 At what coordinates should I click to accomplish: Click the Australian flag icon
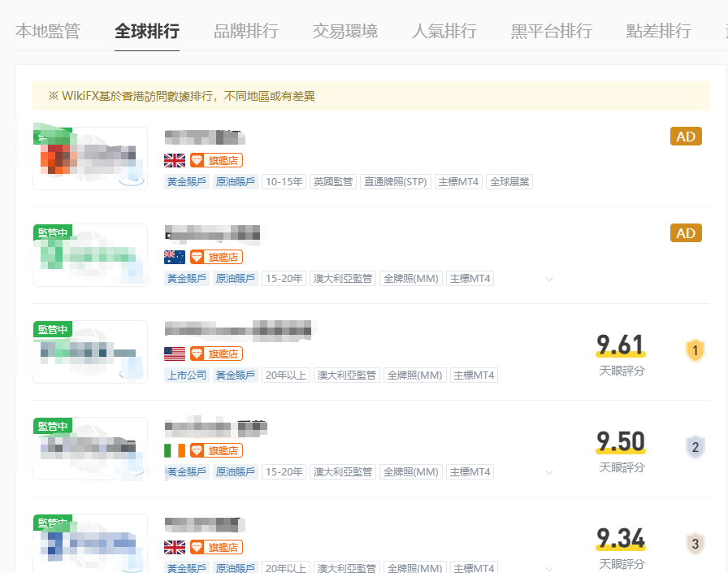[175, 257]
